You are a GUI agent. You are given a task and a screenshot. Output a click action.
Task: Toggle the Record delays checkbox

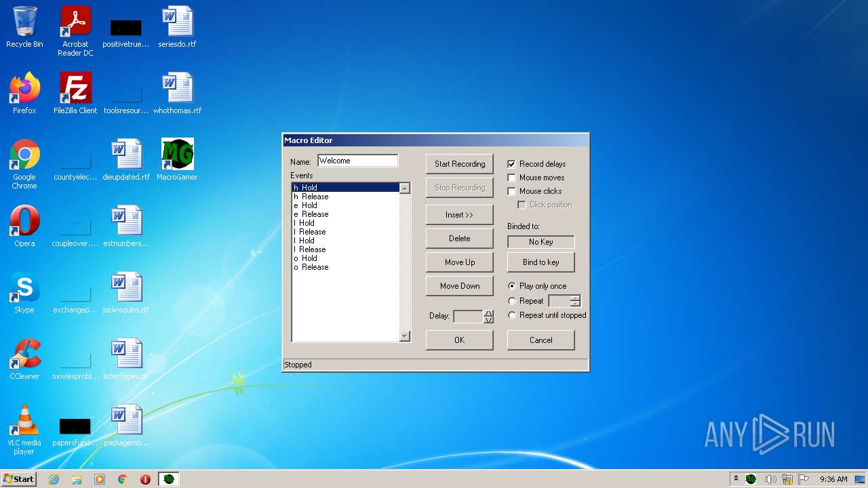pyautogui.click(x=512, y=164)
